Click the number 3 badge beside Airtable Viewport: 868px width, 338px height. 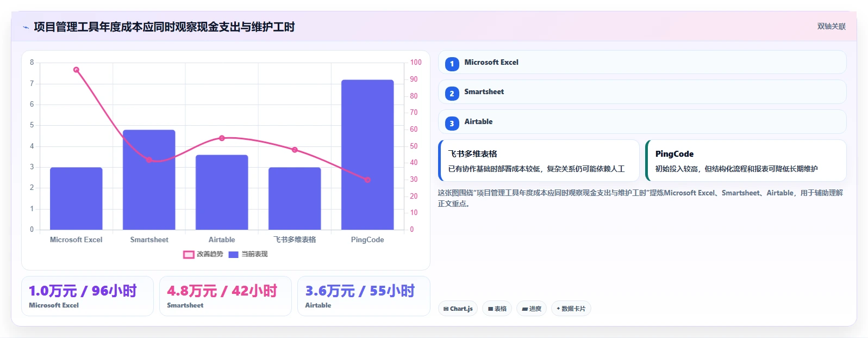click(x=452, y=124)
